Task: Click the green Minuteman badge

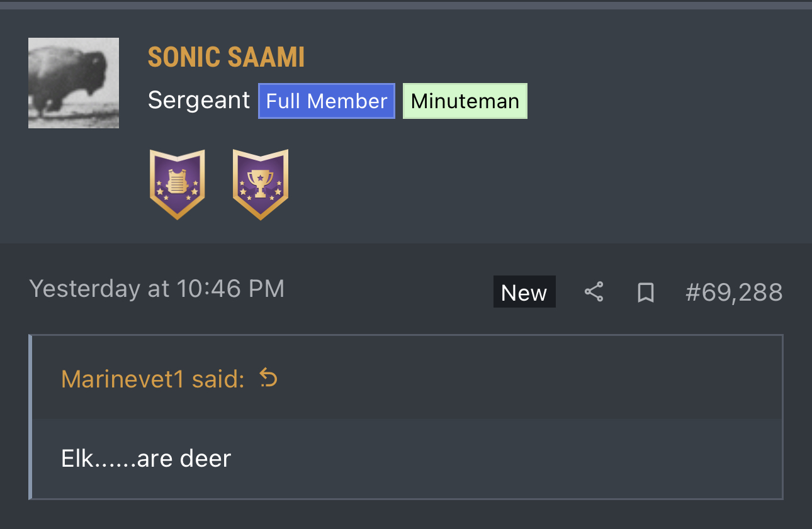Action: tap(465, 101)
